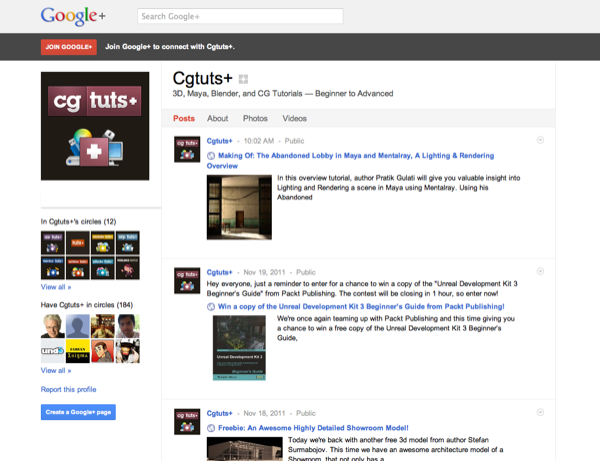The image size is (600, 461).
Task: Click Report this profile link
Action: coord(68,389)
